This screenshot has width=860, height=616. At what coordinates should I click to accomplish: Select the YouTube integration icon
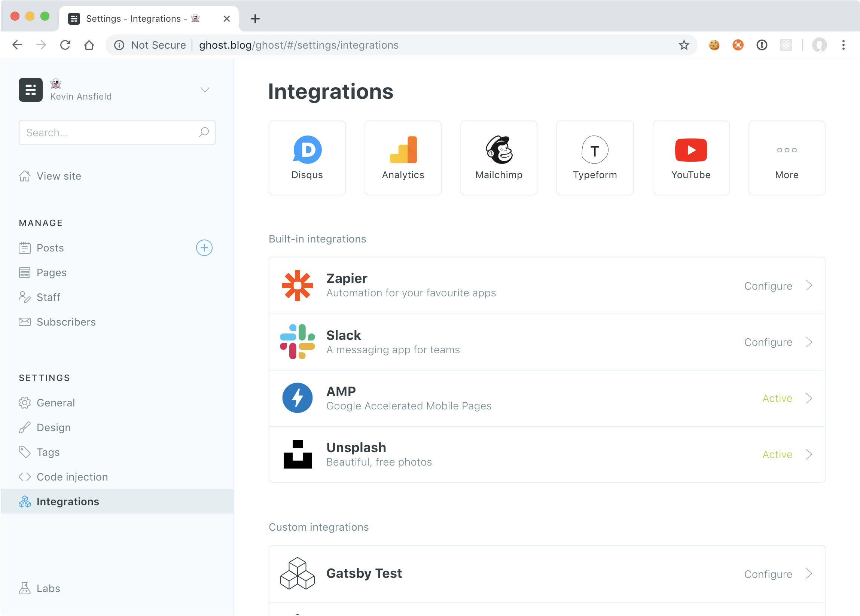pyautogui.click(x=690, y=150)
